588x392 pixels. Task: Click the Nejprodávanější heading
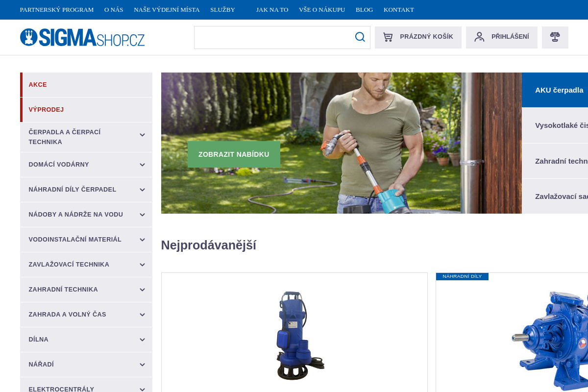tap(209, 245)
